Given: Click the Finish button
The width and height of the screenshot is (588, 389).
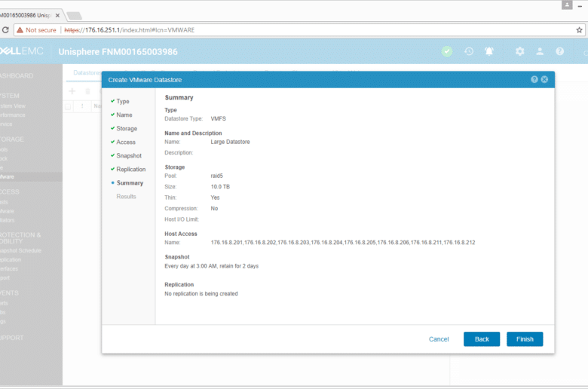Looking at the screenshot, I should [525, 339].
